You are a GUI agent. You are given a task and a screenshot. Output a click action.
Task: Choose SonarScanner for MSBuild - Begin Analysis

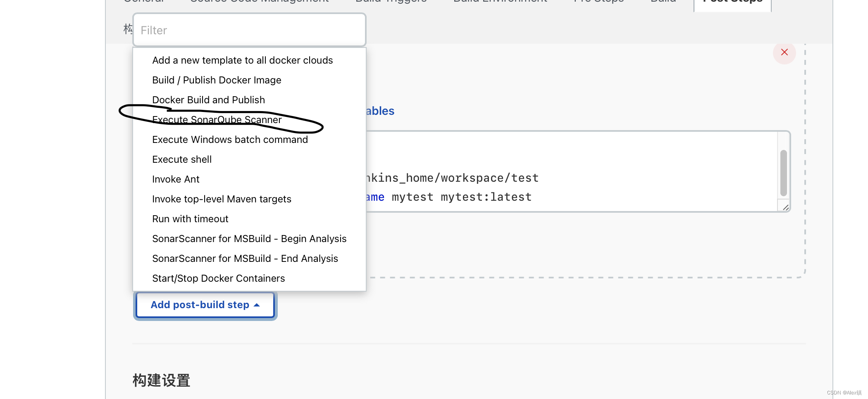249,239
